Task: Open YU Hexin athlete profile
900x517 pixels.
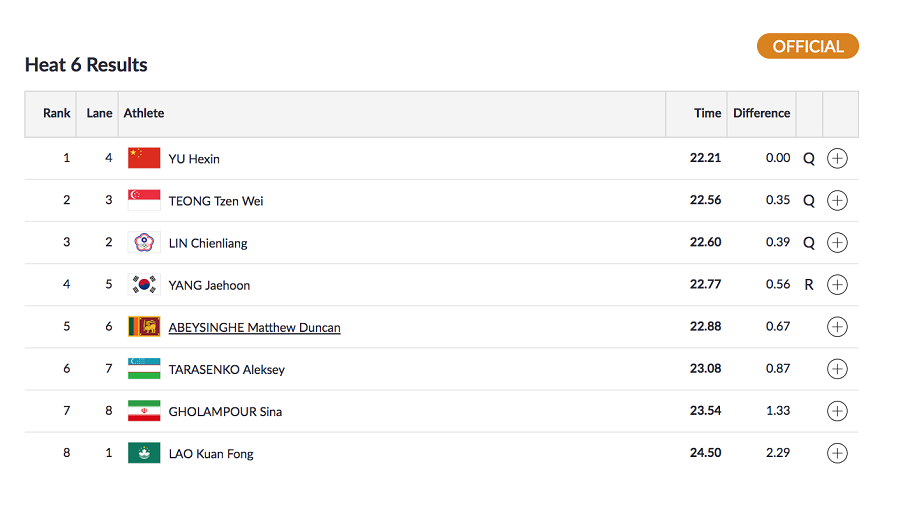Action: [194, 159]
